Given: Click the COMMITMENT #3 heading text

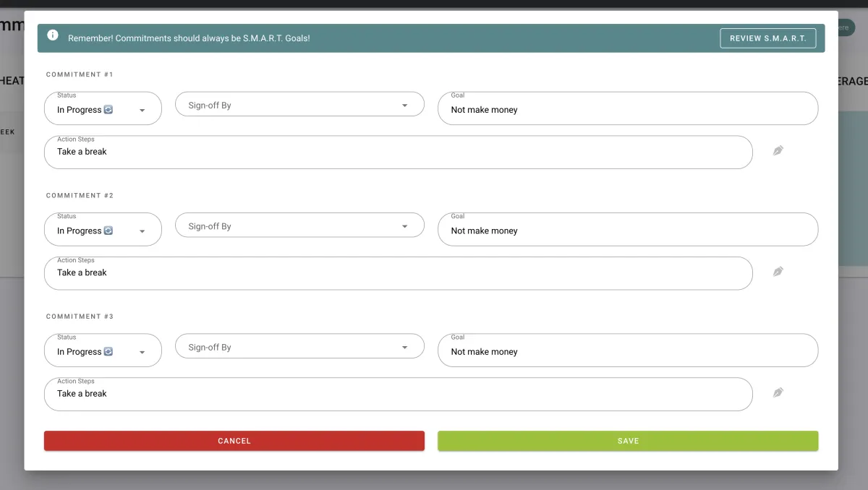Looking at the screenshot, I should point(80,317).
